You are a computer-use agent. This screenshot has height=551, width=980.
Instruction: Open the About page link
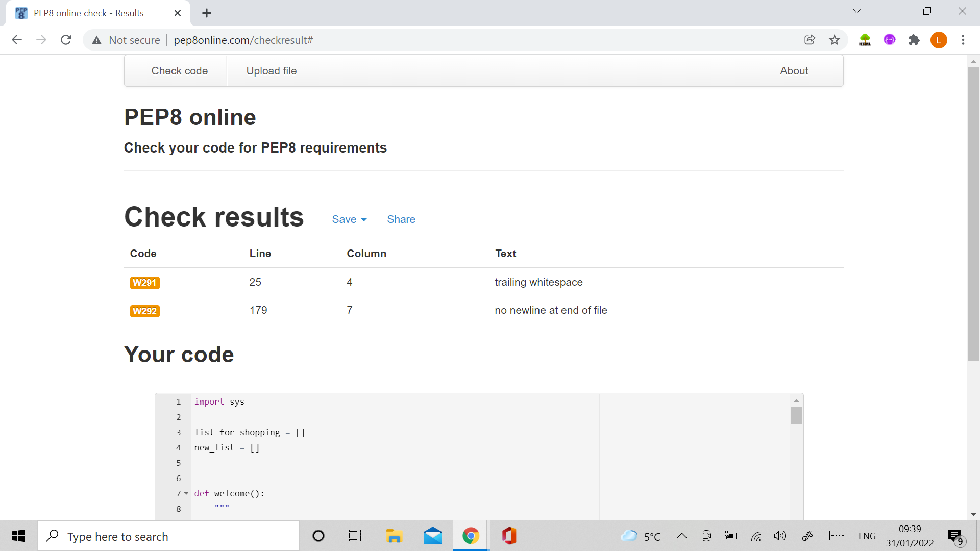(794, 71)
